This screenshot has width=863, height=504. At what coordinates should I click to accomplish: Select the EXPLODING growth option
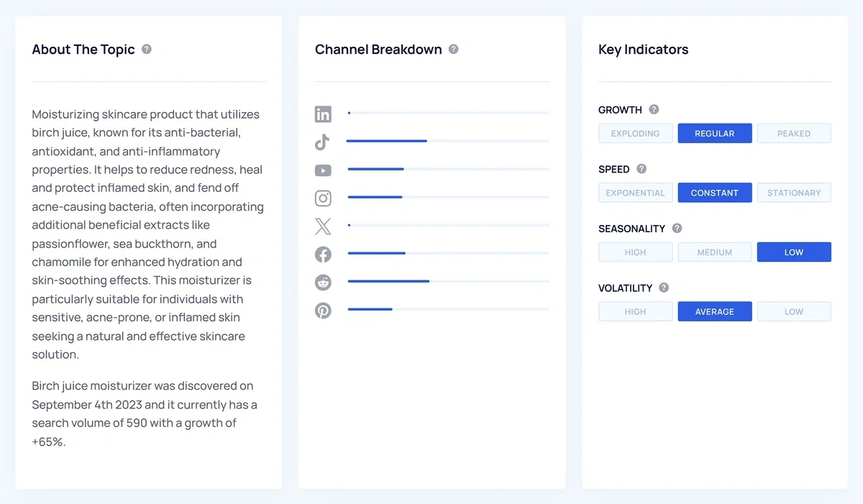[x=635, y=133]
